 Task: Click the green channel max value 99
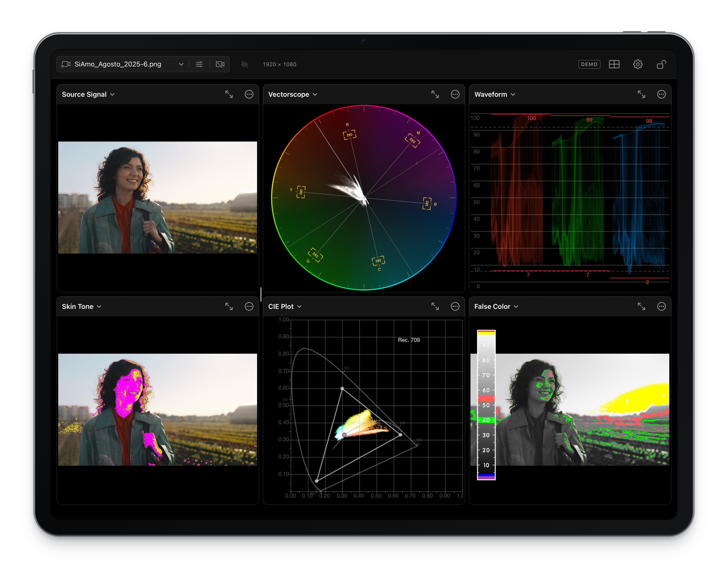pos(589,120)
